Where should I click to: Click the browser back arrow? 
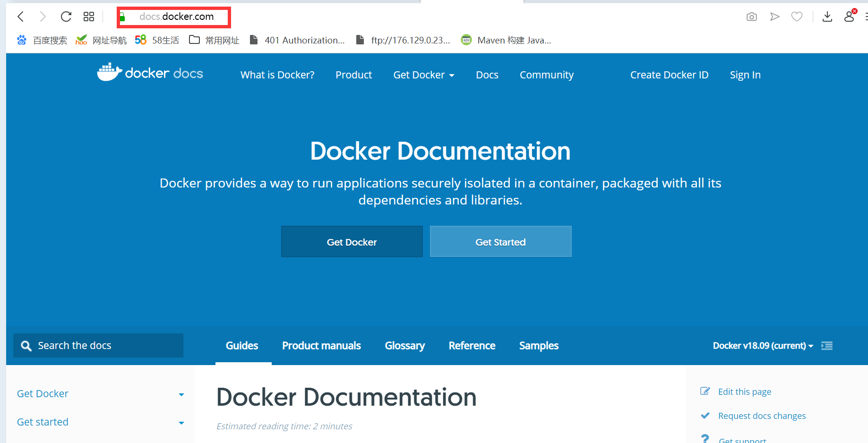click(x=20, y=17)
